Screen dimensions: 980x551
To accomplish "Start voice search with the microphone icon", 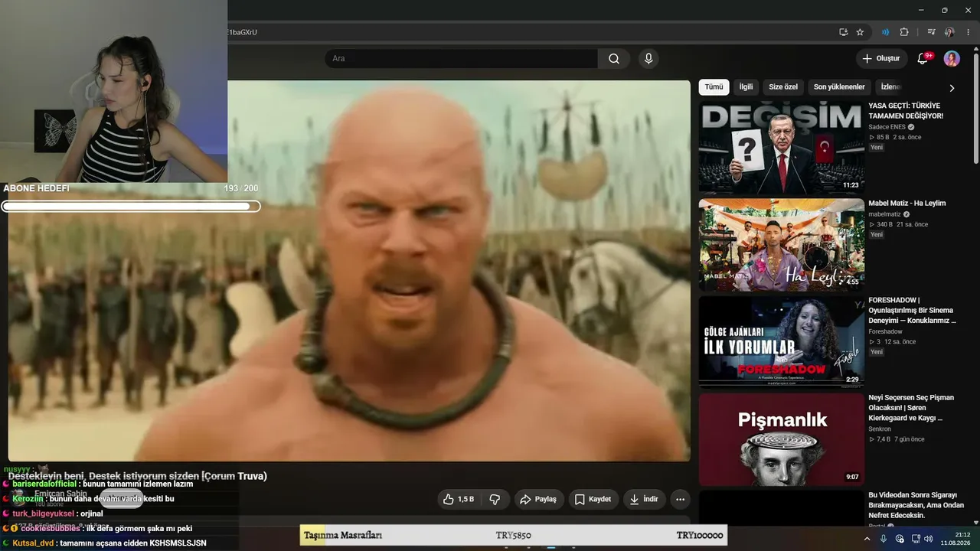I will 648,59.
